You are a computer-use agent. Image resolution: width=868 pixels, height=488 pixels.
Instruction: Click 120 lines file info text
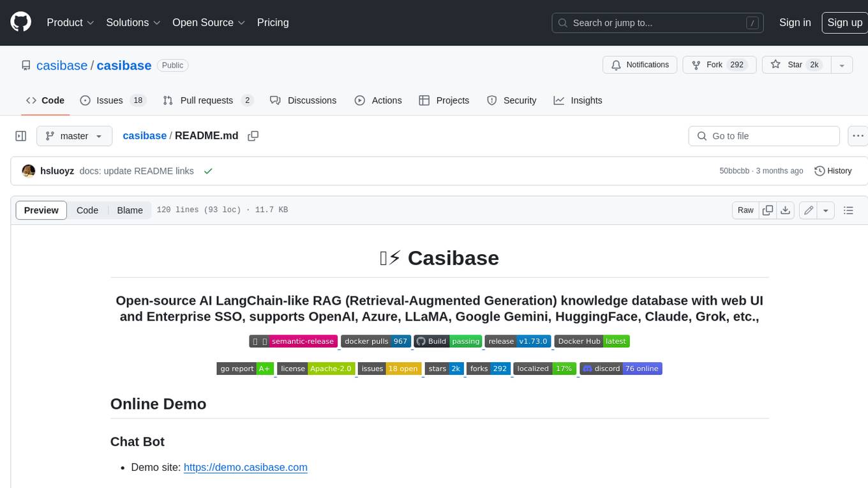pos(222,210)
